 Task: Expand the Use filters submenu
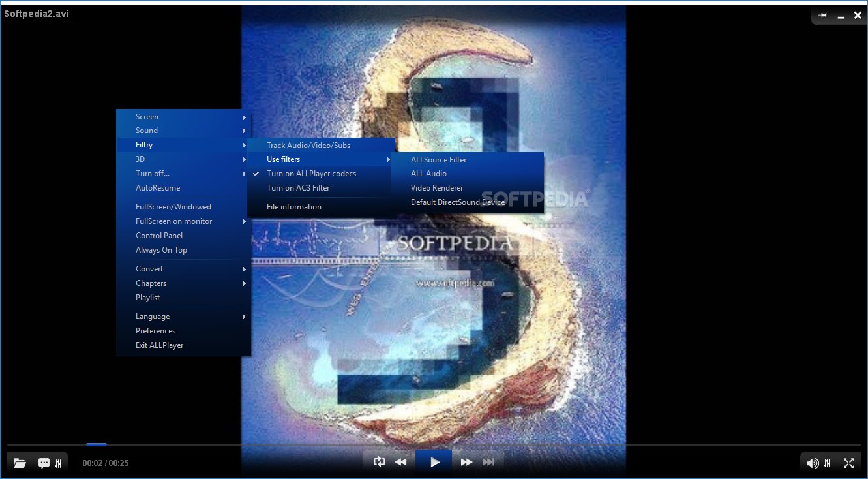coord(321,159)
